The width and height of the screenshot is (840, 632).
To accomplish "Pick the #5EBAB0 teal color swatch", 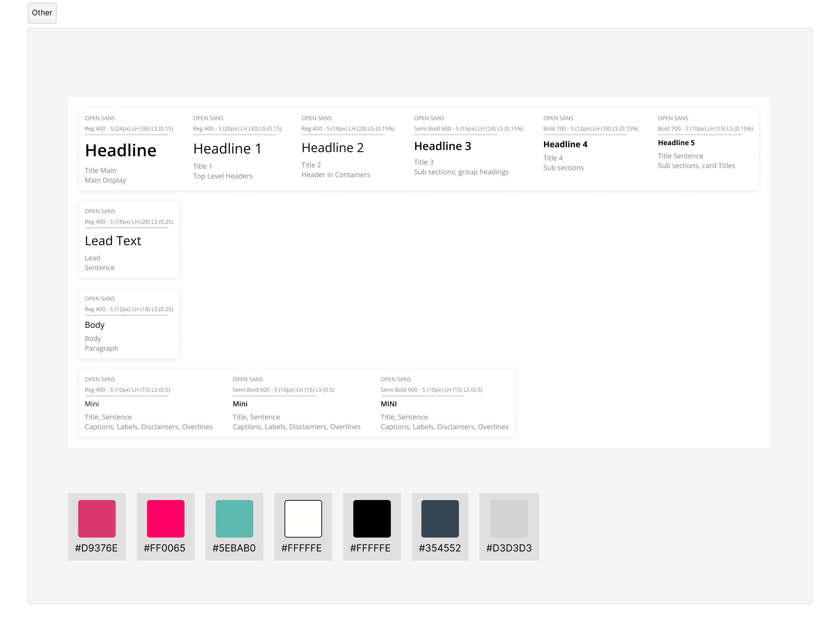I will 234,518.
